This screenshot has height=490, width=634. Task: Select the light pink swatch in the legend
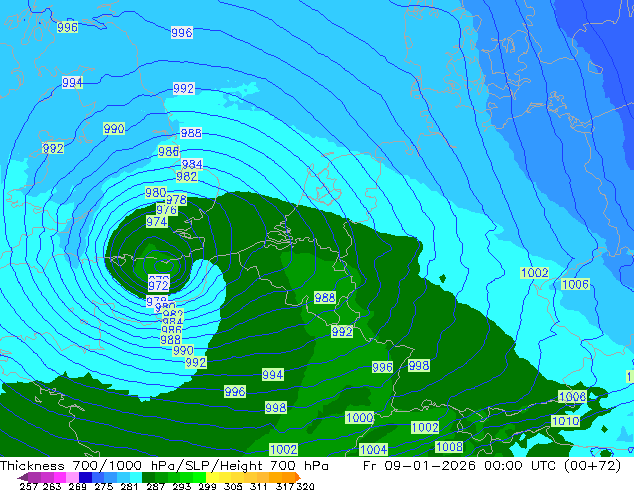pyautogui.click(x=72, y=477)
